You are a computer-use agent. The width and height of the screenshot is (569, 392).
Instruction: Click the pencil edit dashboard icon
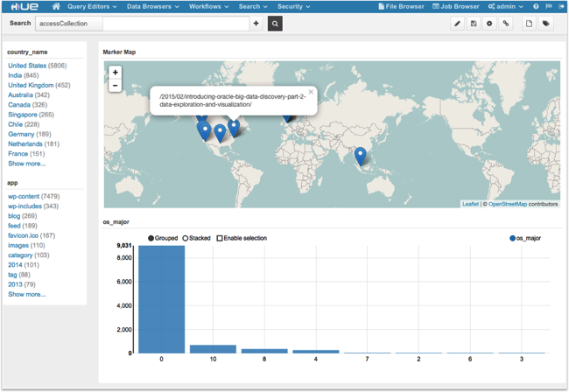tap(457, 24)
